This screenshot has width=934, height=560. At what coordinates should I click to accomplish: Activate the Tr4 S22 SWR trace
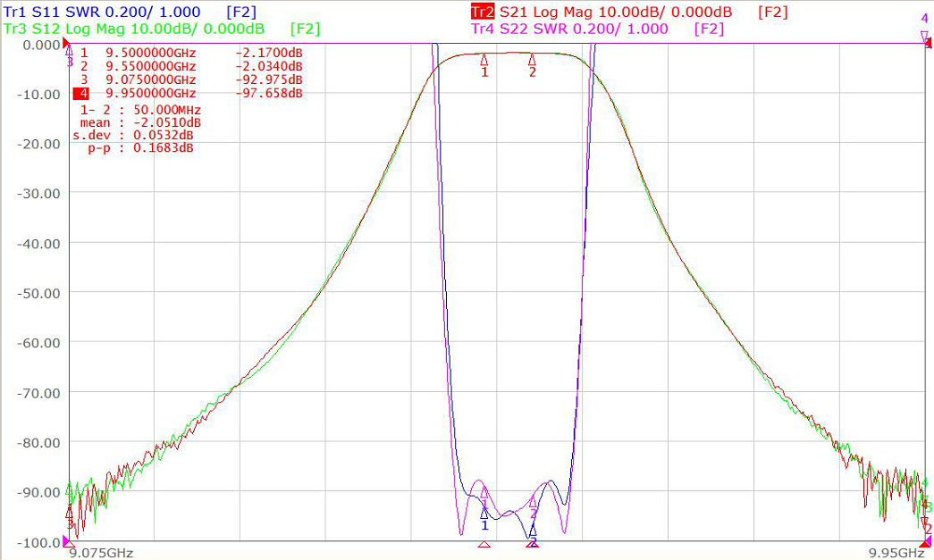pyautogui.click(x=569, y=29)
